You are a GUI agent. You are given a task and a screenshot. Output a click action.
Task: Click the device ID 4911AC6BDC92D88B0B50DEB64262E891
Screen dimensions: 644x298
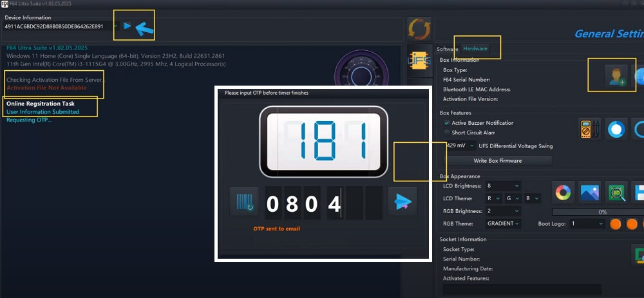54,26
